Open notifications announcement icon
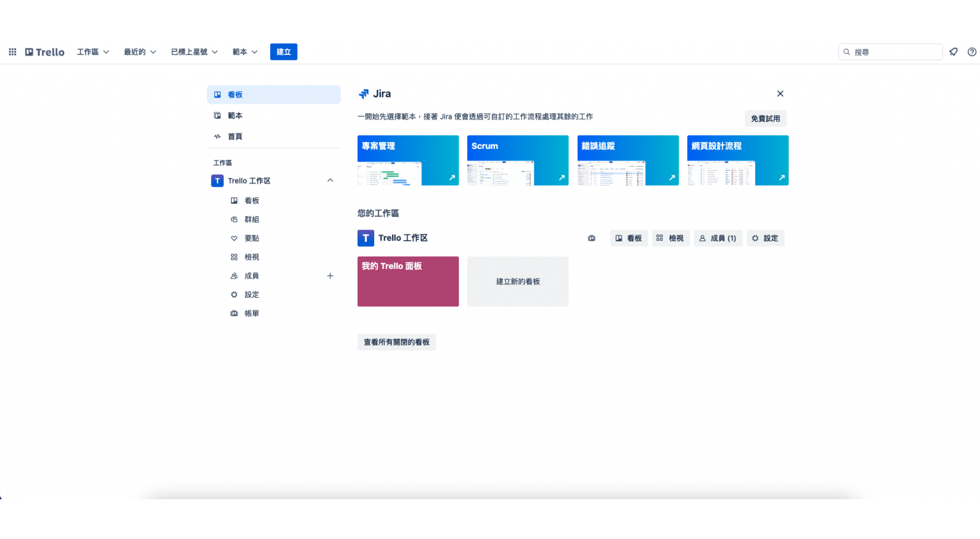980x539 pixels. 954,52
